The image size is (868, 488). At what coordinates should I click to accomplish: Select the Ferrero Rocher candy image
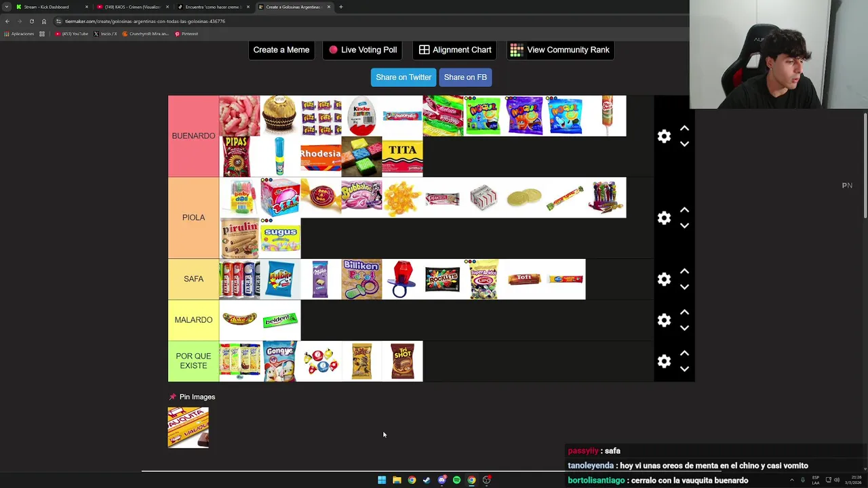(280, 116)
